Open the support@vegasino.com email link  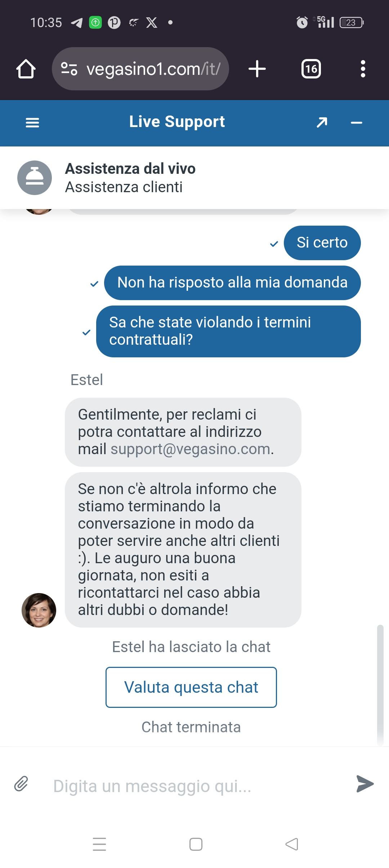[191, 449]
